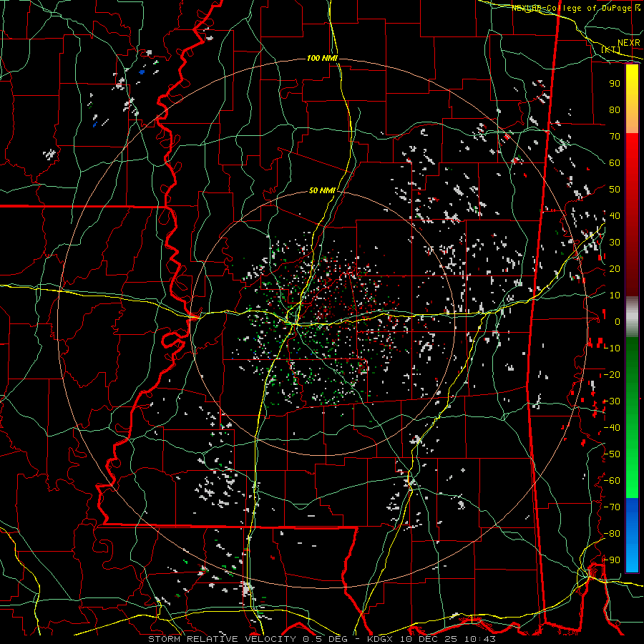Click the bright red 60 kt color band

click(632, 162)
